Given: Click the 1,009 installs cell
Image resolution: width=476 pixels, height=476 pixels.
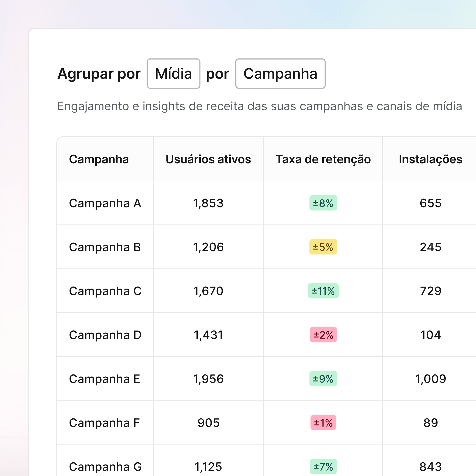Looking at the screenshot, I should point(430,379).
